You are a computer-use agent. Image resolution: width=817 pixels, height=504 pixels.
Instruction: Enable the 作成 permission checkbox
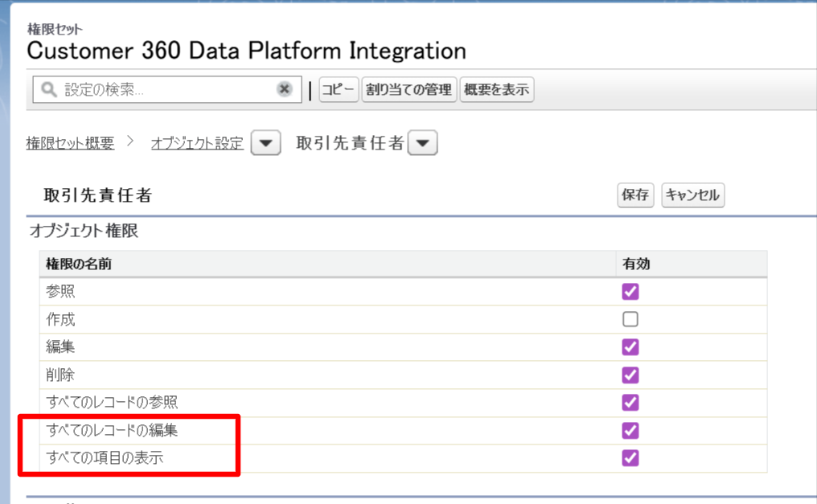pyautogui.click(x=630, y=319)
